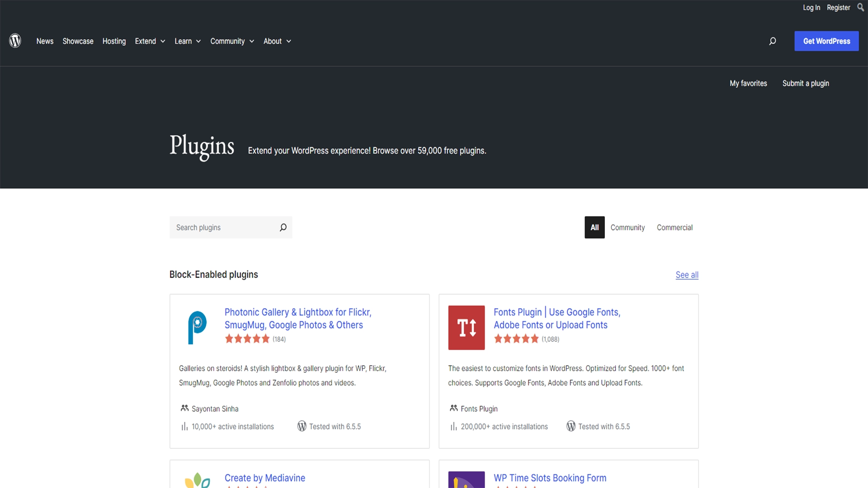Select the All filter tab
This screenshot has width=868, height=488.
click(594, 227)
